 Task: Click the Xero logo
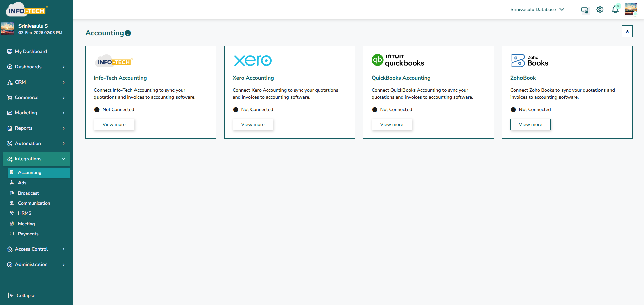coord(253,61)
